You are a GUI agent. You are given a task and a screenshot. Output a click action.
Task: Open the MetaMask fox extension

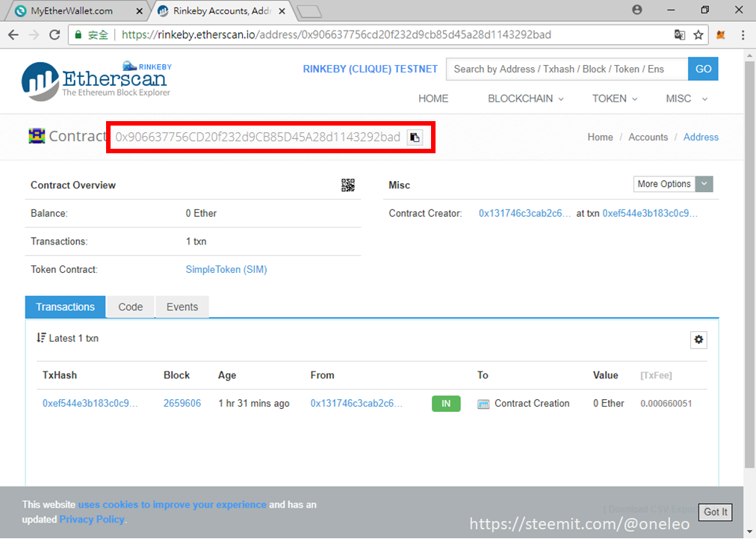tap(721, 34)
